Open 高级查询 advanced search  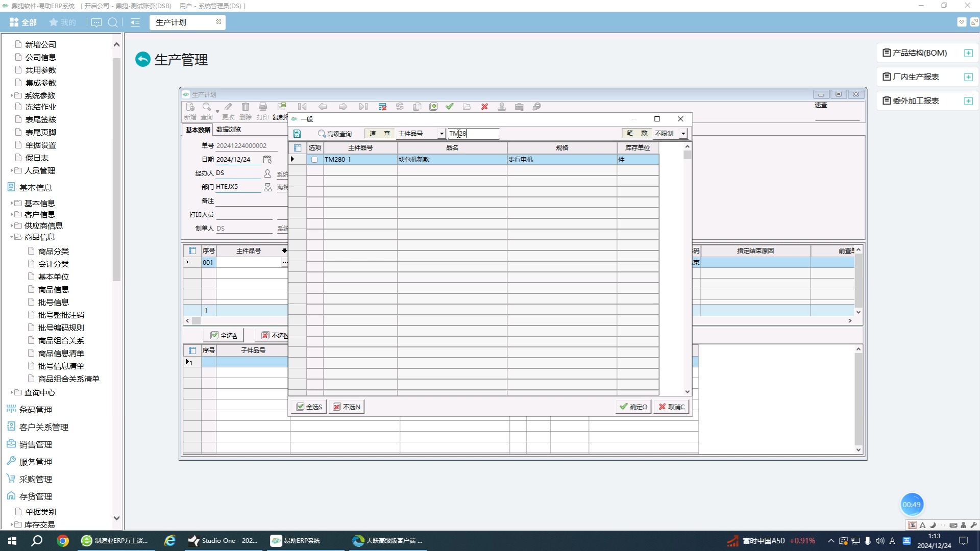pos(335,134)
